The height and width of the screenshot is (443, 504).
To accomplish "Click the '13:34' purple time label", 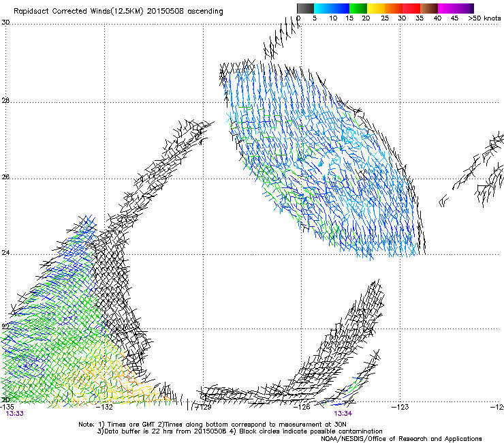I will coord(343,414).
